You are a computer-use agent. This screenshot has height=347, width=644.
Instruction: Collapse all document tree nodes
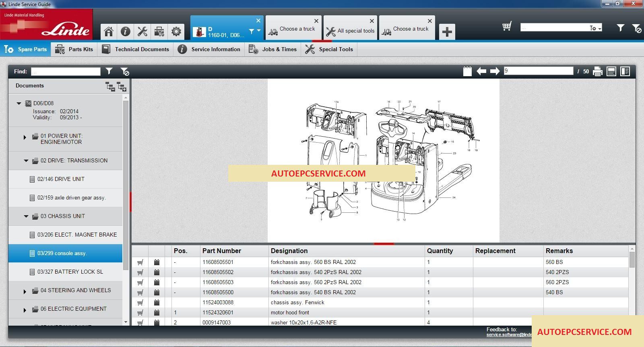coord(110,86)
